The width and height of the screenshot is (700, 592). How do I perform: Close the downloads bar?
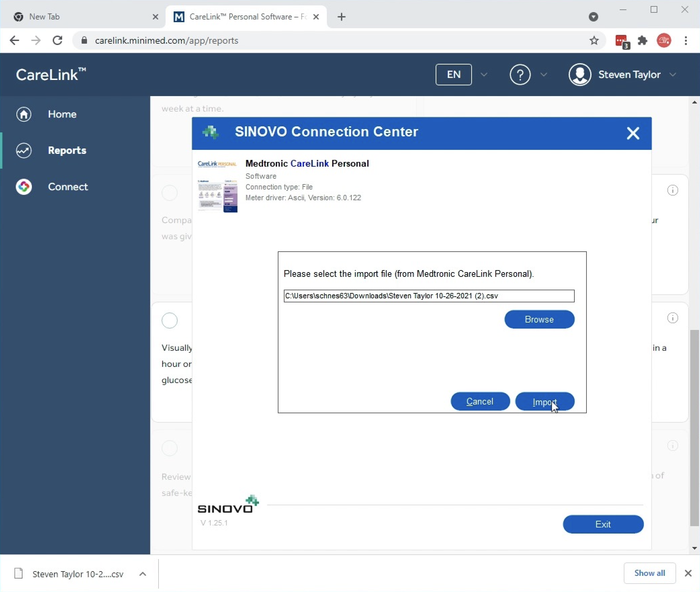(688, 573)
